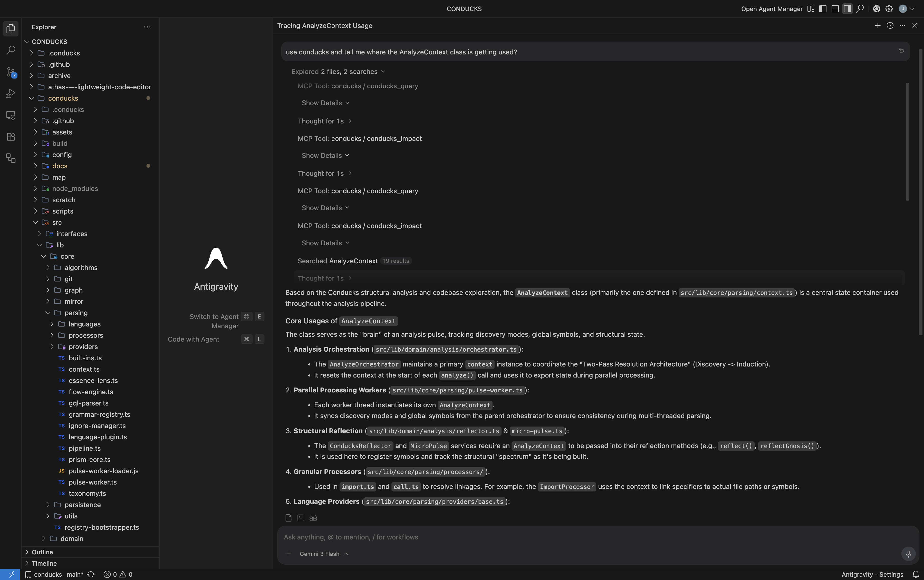Click the main* git branch in status bar

pyautogui.click(x=75, y=574)
